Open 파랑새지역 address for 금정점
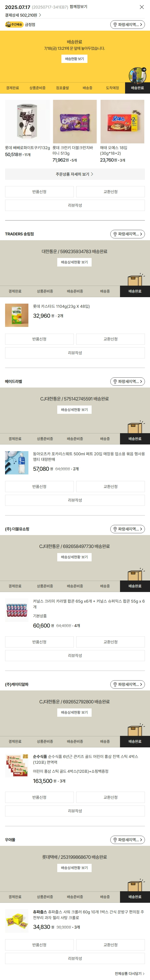Image resolution: width=150 pixels, height=980 pixels. 128,24
